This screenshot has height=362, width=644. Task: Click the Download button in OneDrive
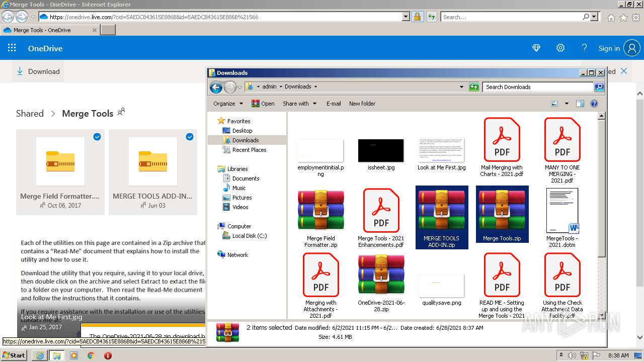coord(38,71)
